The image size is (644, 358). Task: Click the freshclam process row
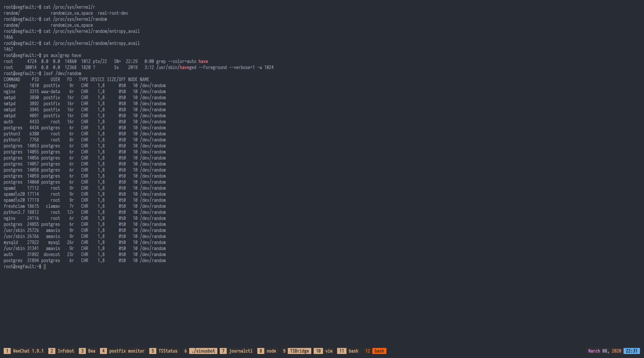14,206
